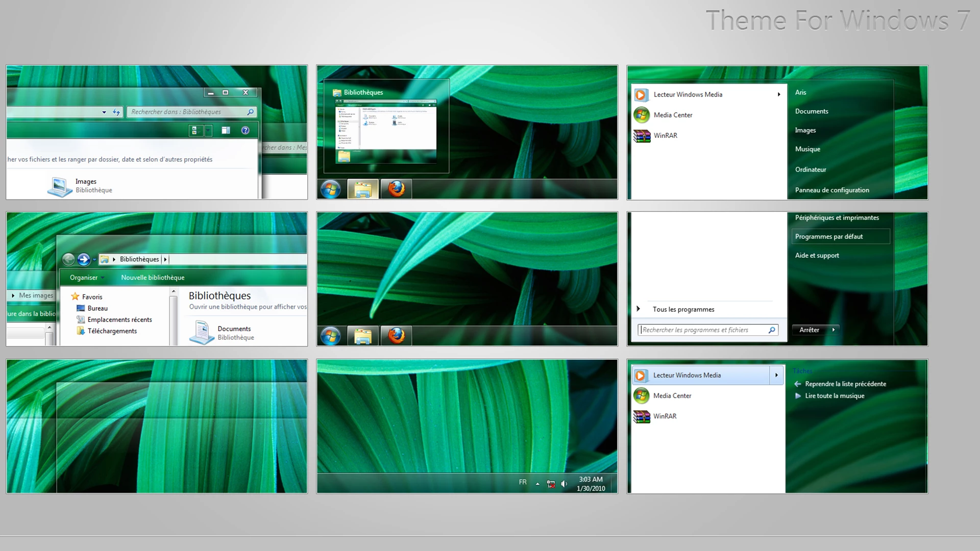Screen dimensions: 980x551
Task: Open the Organiser menu
Action: pyautogui.click(x=86, y=278)
